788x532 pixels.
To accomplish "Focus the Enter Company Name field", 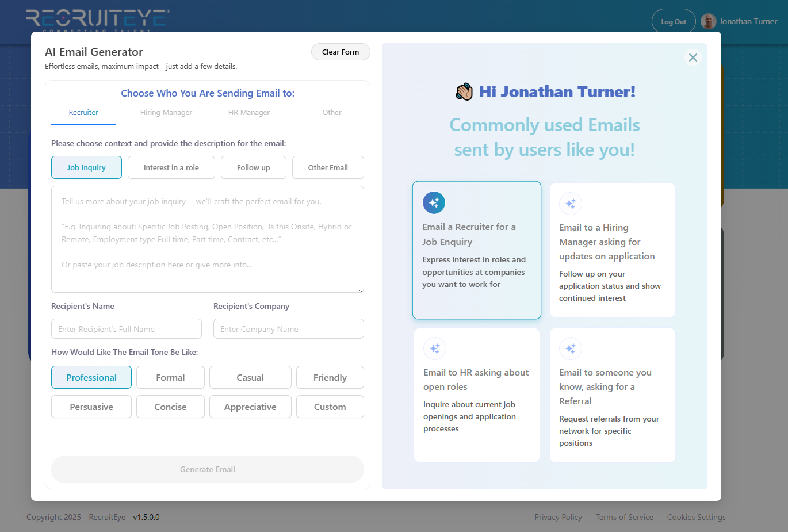I will tap(288, 329).
